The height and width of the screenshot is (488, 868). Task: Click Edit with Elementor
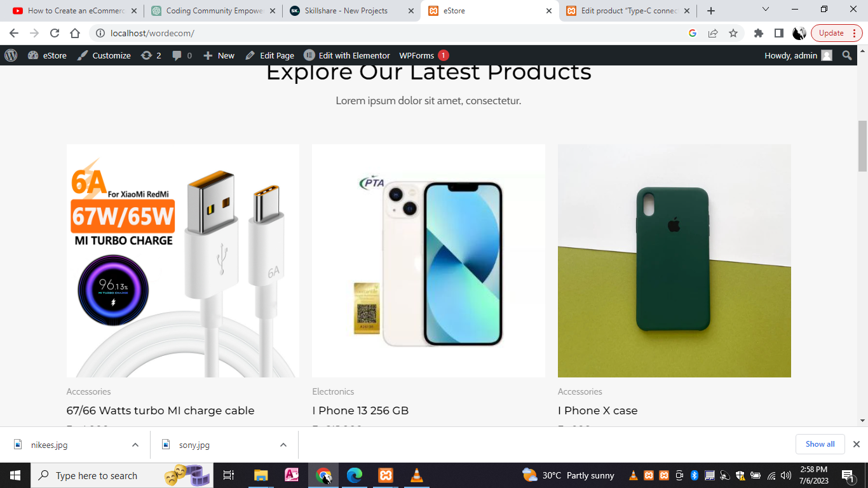[x=347, y=55]
